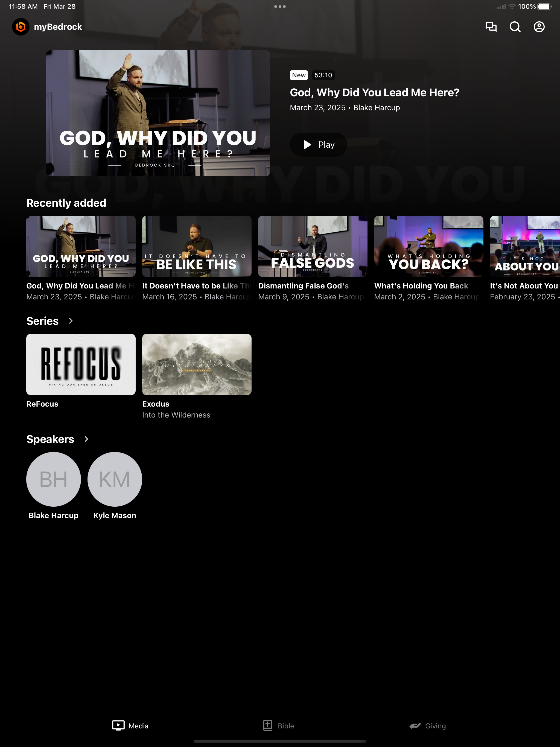The height and width of the screenshot is (747, 560).
Task: Open the Media tab icon
Action: [x=118, y=725]
